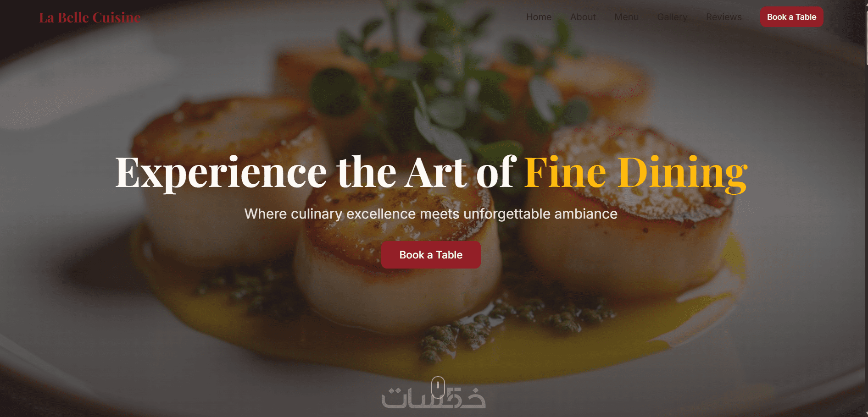Image resolution: width=868 pixels, height=417 pixels.
Task: Click the navbar Book a Table button
Action: [x=792, y=17]
